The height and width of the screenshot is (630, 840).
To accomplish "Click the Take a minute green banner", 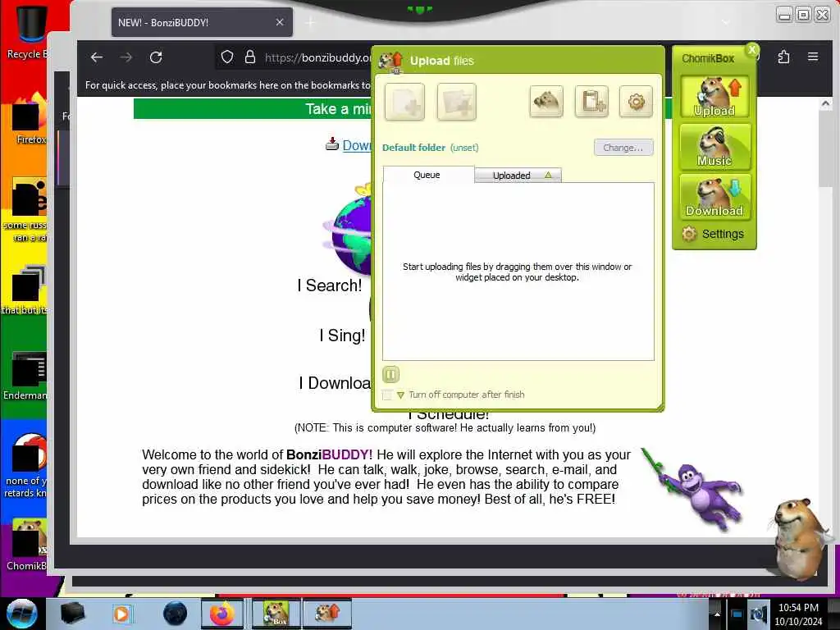I will pyautogui.click(x=253, y=109).
